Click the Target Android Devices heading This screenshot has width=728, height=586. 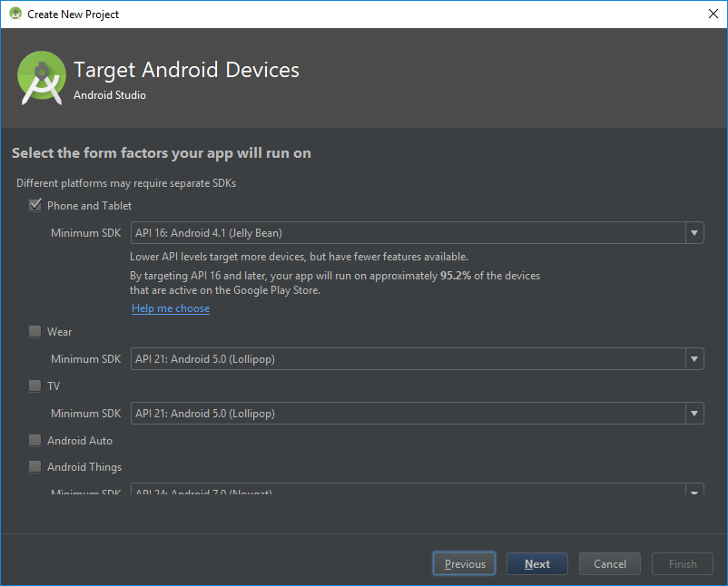pos(186,70)
